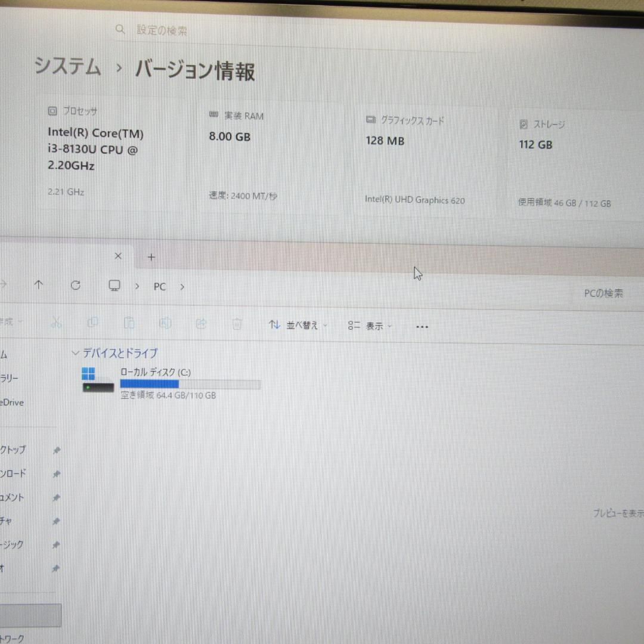The image size is (644, 644).
Task: Click the Paste clipboard toolbar icon
Action: [129, 323]
